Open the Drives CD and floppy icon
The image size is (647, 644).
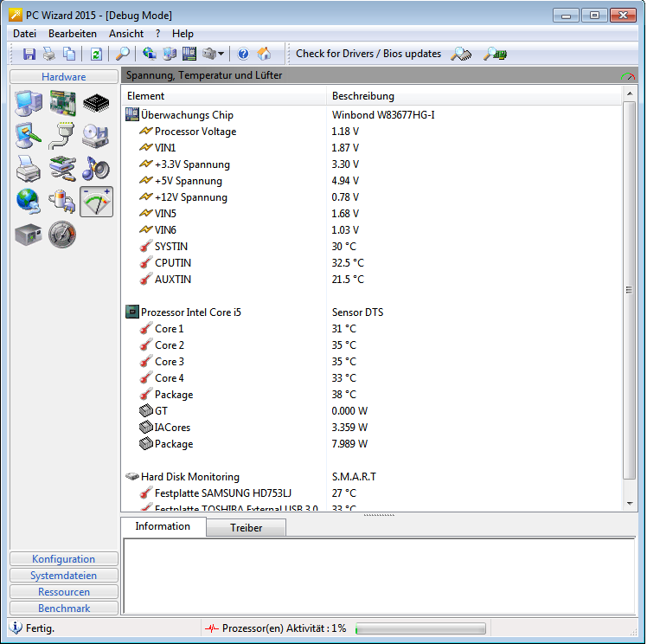96,136
